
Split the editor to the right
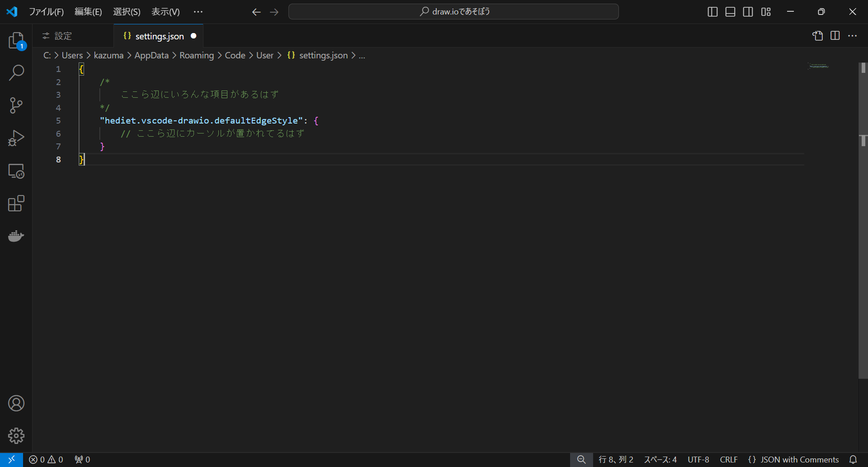tap(835, 36)
